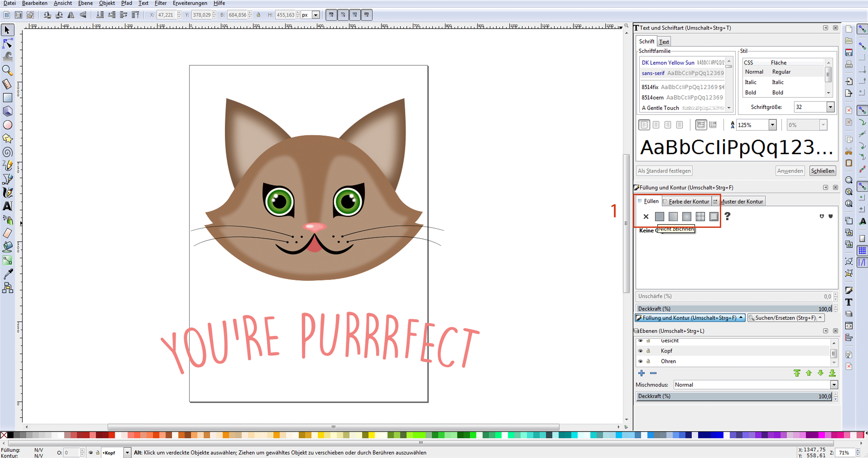Choose flat color fill square icon
This screenshot has height=458, width=868.
click(659, 216)
